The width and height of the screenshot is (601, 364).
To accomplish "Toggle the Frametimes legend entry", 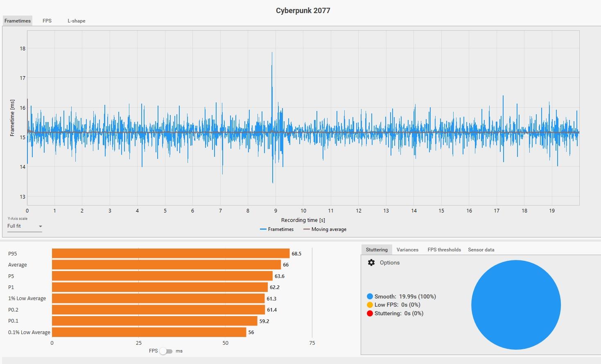I will pos(277,229).
